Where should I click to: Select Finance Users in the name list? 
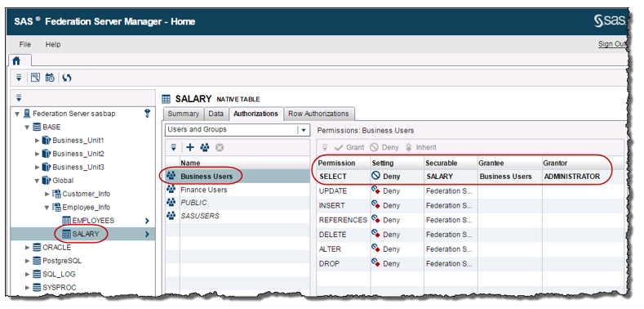tap(238, 190)
